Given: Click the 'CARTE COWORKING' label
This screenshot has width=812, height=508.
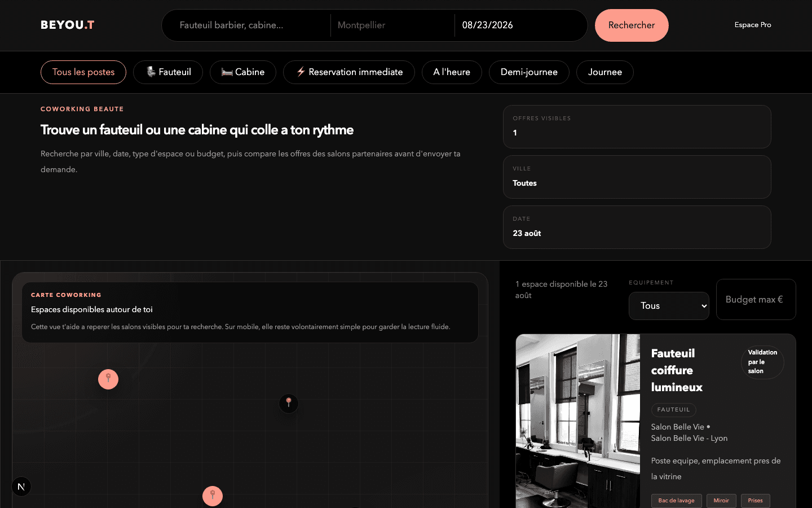Looking at the screenshot, I should pos(66,295).
